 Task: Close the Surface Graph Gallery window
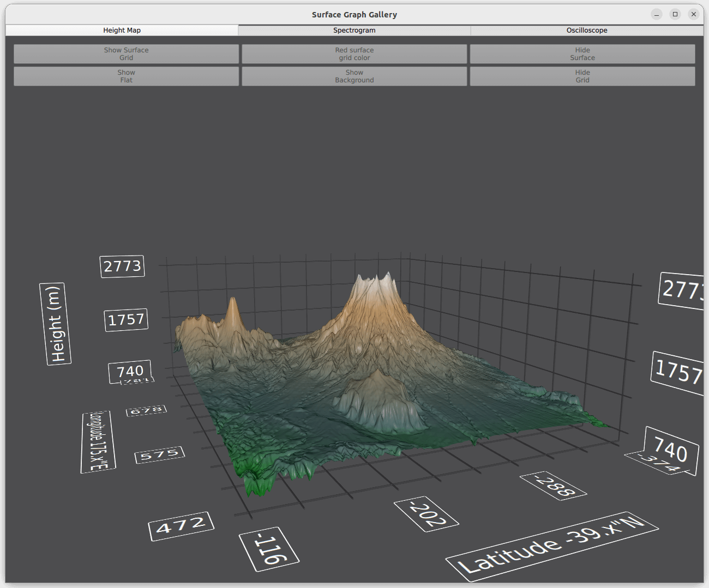click(x=694, y=15)
